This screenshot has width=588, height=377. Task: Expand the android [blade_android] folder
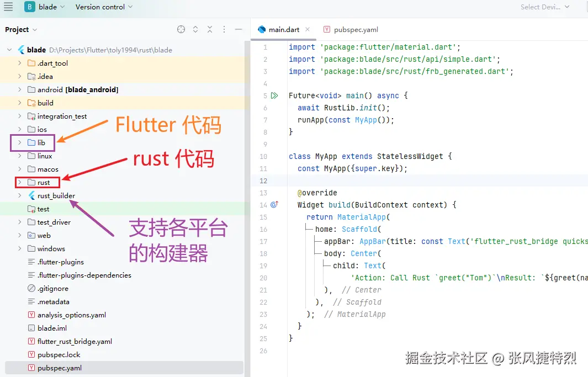(19, 89)
